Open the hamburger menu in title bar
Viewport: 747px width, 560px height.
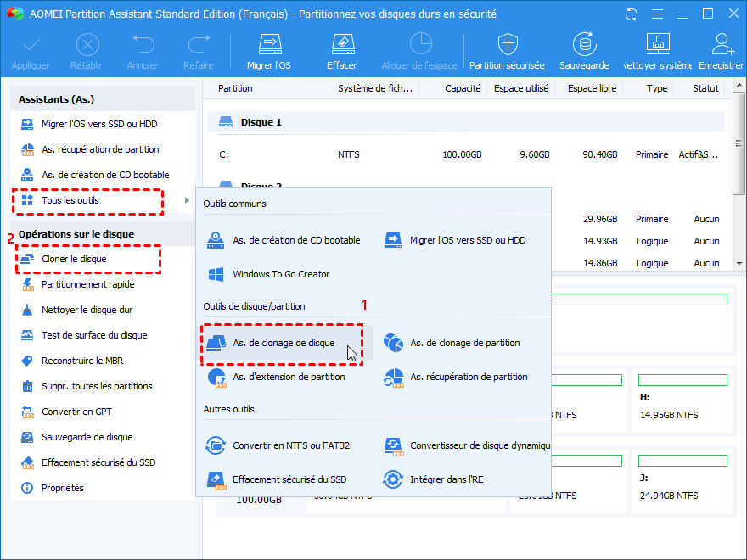[657, 14]
